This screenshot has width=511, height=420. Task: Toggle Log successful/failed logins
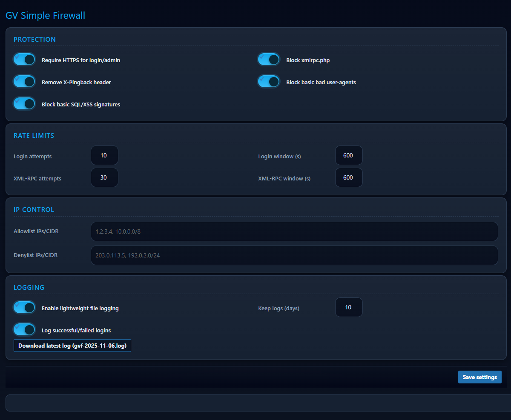coord(24,329)
